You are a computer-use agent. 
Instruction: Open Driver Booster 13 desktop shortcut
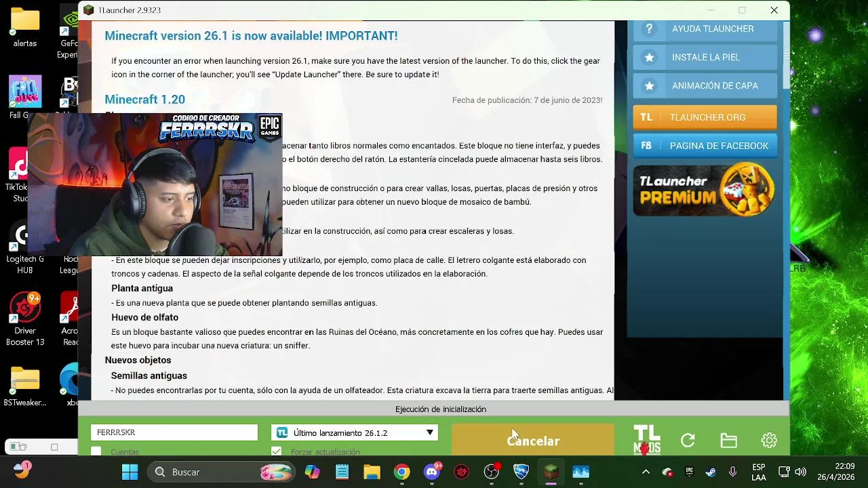(25, 319)
